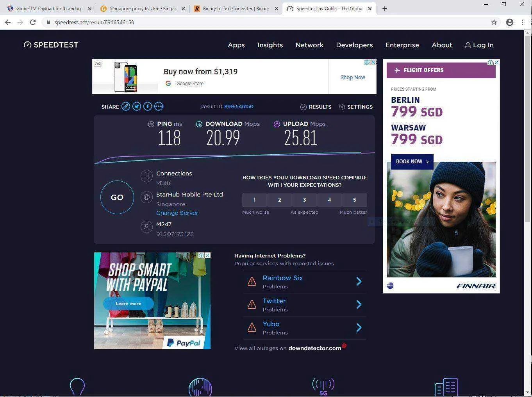Open the Developers menu

(x=354, y=45)
